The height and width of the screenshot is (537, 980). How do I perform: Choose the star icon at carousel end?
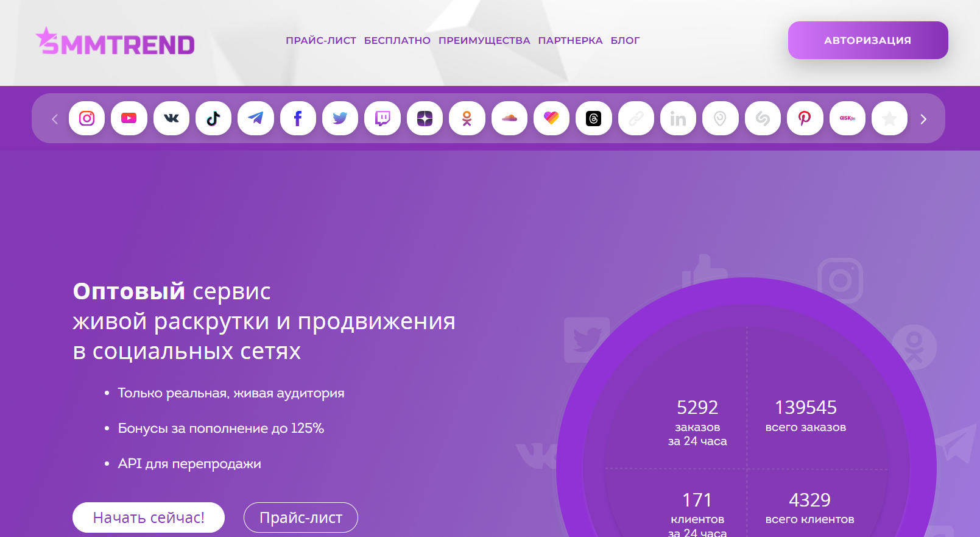889,118
